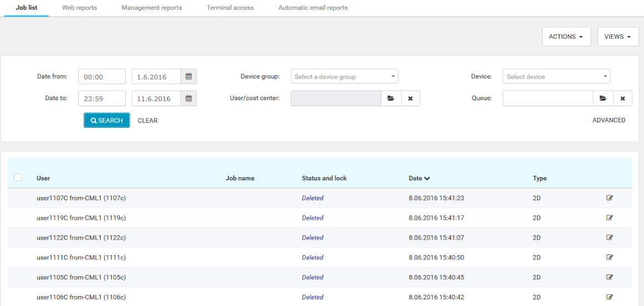Open calendar picker for Date from
The image size is (644, 306).
[x=188, y=77]
